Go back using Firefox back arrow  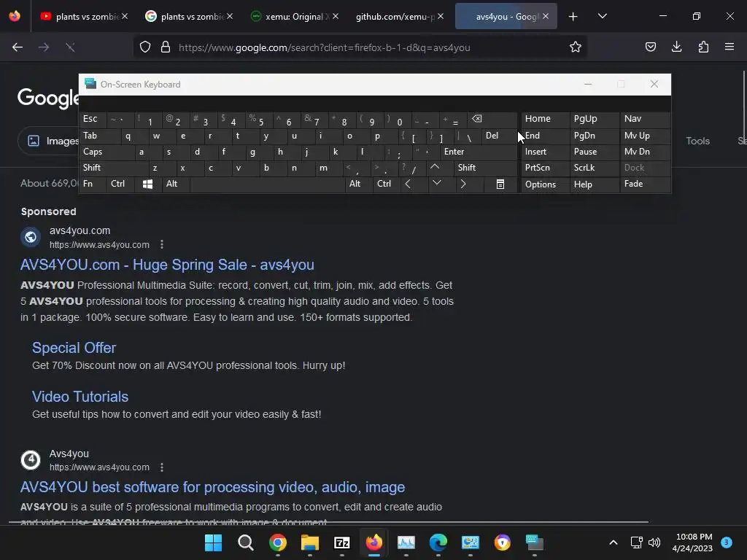tap(18, 47)
